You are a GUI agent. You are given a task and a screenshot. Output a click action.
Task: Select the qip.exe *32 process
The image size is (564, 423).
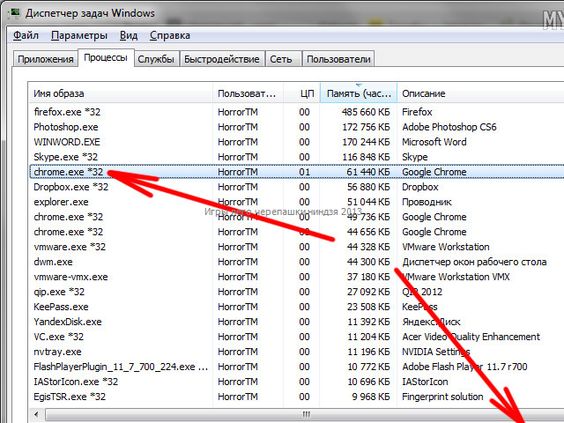click(x=296, y=292)
